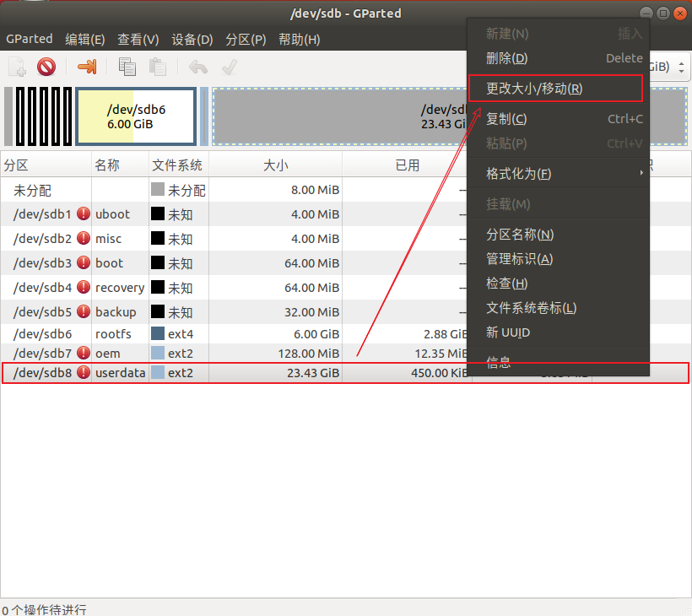This screenshot has height=616, width=692.
Task: Click the 大小 column header
Action: pyautogui.click(x=276, y=165)
